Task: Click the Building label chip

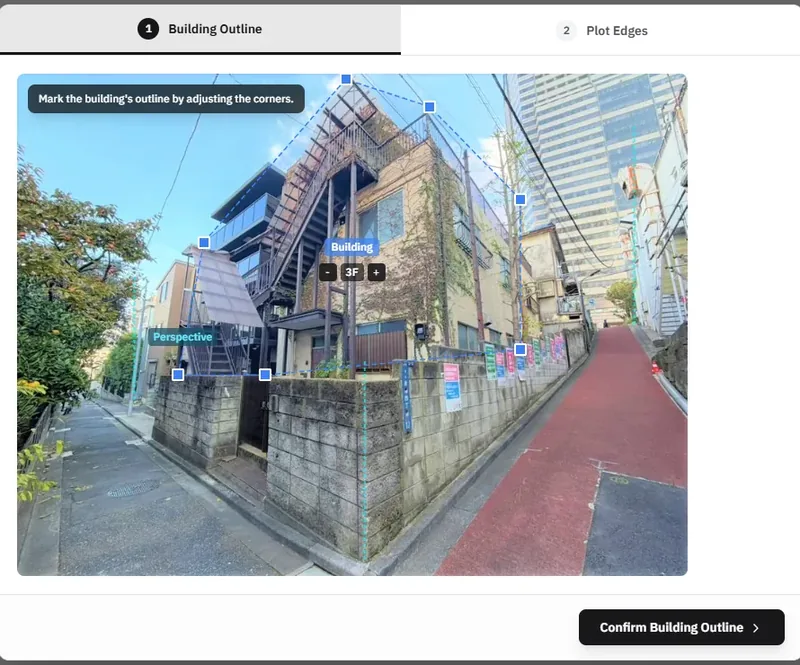Action: (352, 246)
